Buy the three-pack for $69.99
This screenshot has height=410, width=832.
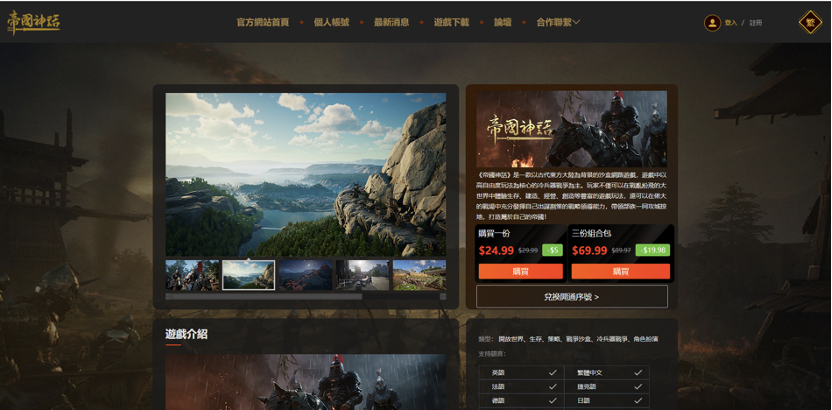tap(621, 272)
